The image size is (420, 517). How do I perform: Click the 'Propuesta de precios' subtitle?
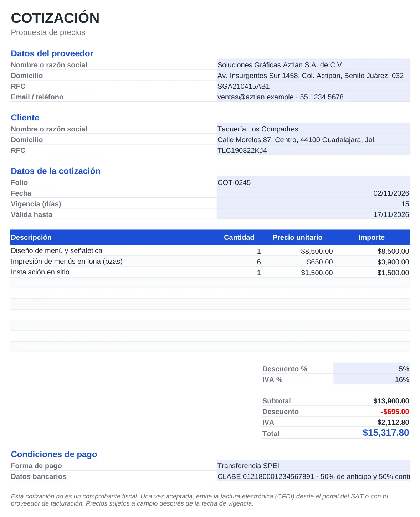[x=48, y=32]
